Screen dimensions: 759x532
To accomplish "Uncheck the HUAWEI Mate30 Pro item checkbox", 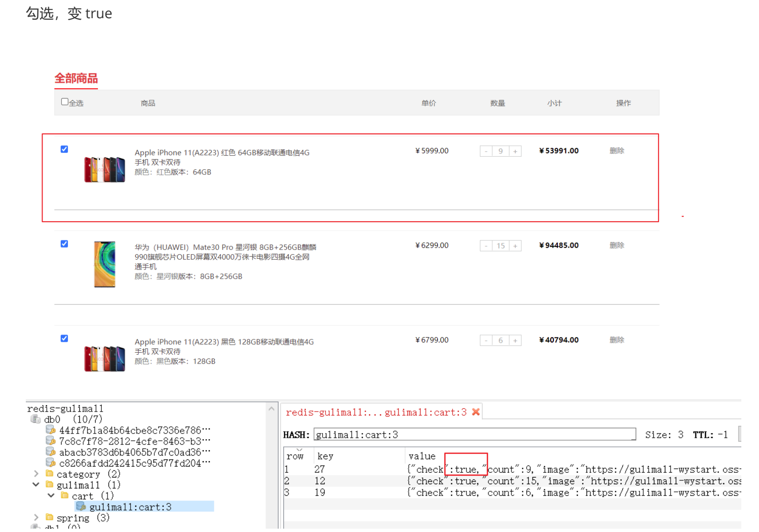I will (x=65, y=244).
